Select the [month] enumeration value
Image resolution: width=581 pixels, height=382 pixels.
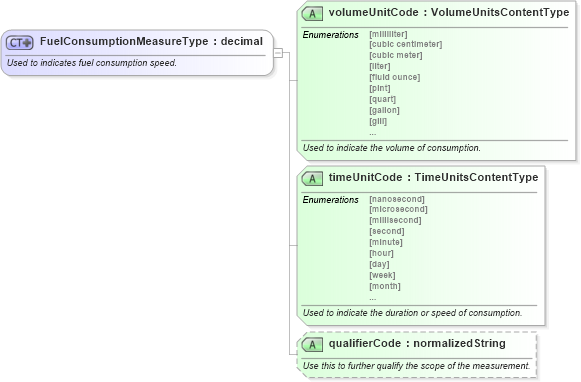(x=385, y=286)
